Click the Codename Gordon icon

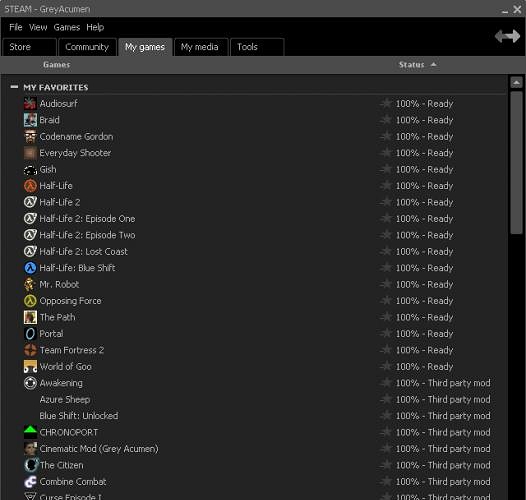pyautogui.click(x=30, y=137)
